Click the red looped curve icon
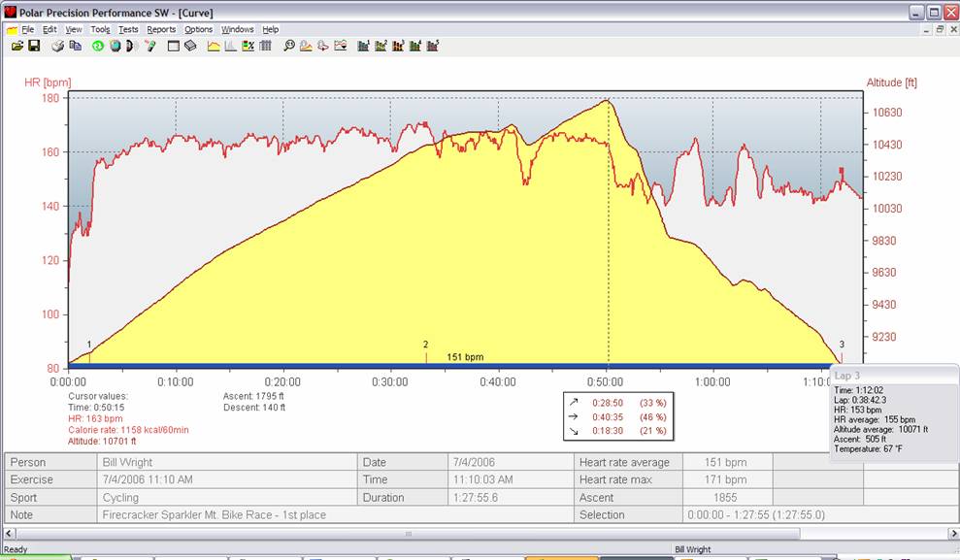The width and height of the screenshot is (960, 560). [x=323, y=46]
